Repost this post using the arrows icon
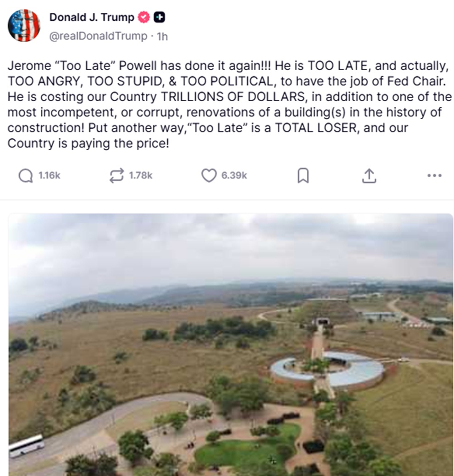454x476 pixels. [117, 175]
